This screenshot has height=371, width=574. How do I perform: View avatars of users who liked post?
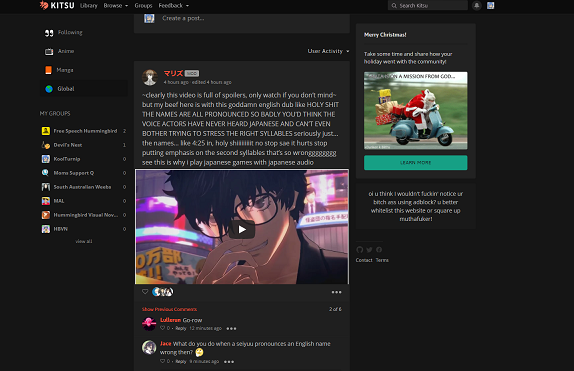point(163,292)
